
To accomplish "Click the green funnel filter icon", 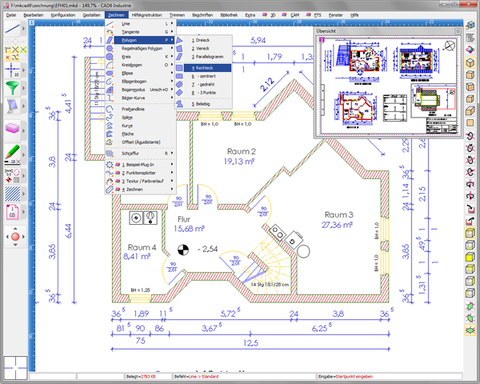I will coord(12,88).
